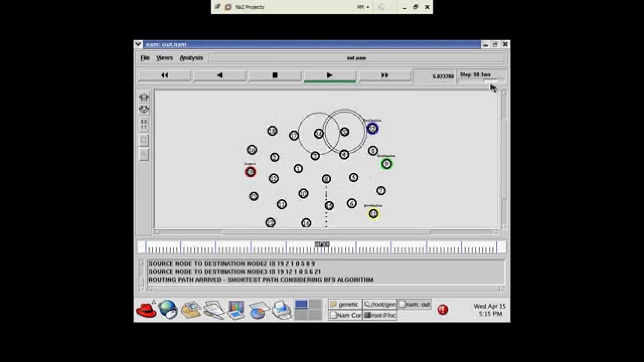The image size is (644, 362).
Task: Adjust the Step speed slider
Action: (x=491, y=80)
